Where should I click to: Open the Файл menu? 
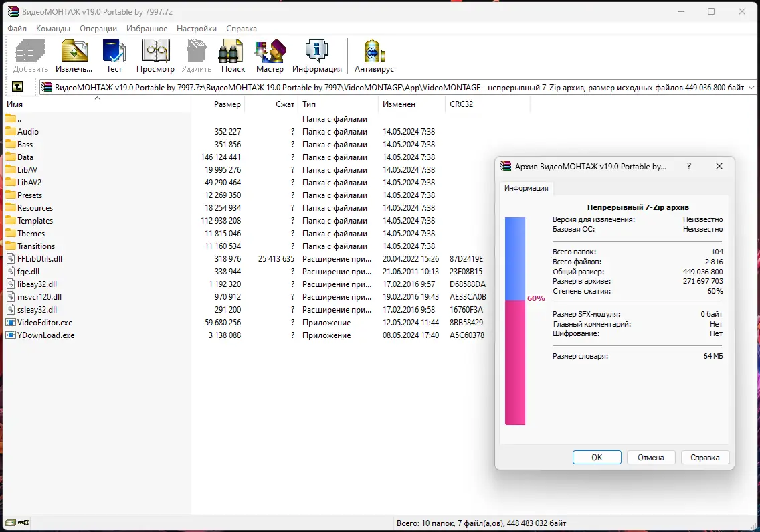coord(17,29)
